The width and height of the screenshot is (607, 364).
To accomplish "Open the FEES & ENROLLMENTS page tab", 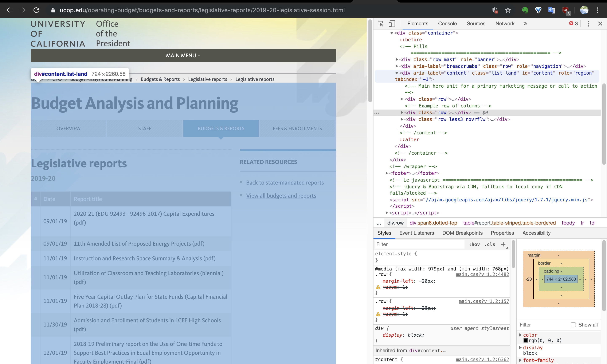I will tap(297, 128).
